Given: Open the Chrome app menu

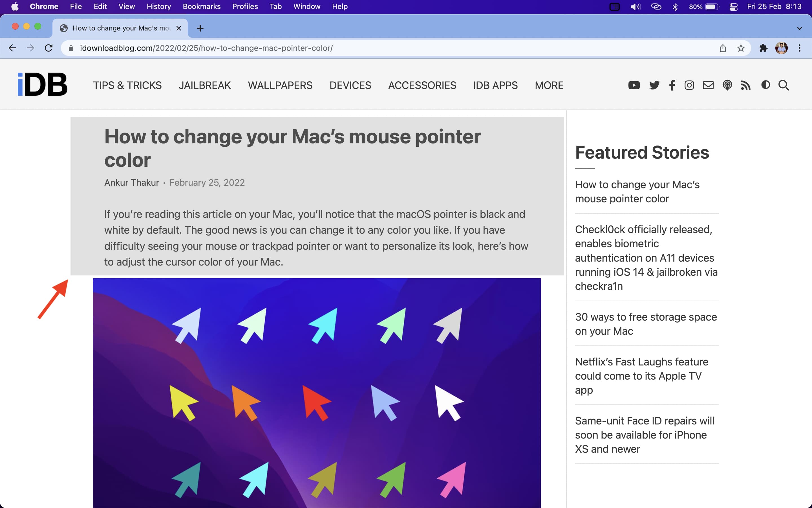Looking at the screenshot, I should coord(44,6).
